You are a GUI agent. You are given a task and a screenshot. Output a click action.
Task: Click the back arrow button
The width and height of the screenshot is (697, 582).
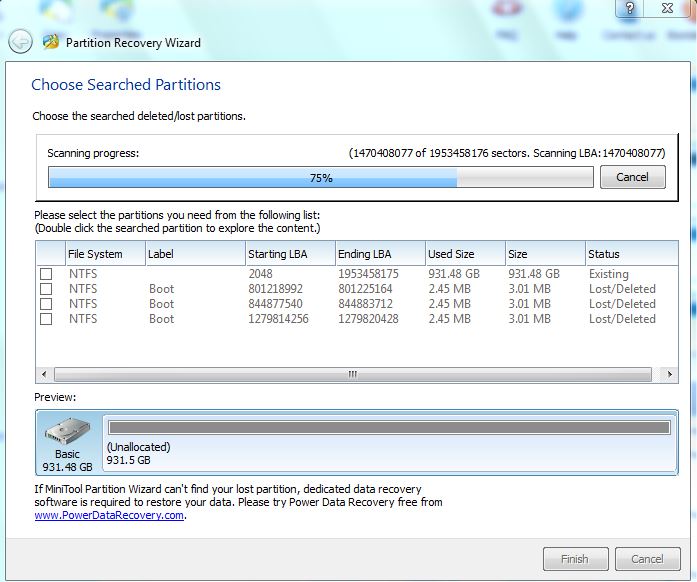pos(20,42)
